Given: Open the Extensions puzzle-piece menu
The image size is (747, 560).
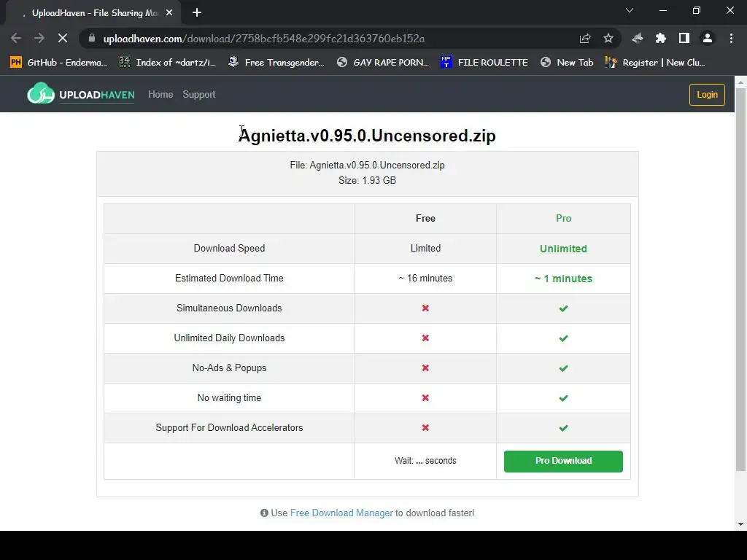Looking at the screenshot, I should click(x=661, y=38).
